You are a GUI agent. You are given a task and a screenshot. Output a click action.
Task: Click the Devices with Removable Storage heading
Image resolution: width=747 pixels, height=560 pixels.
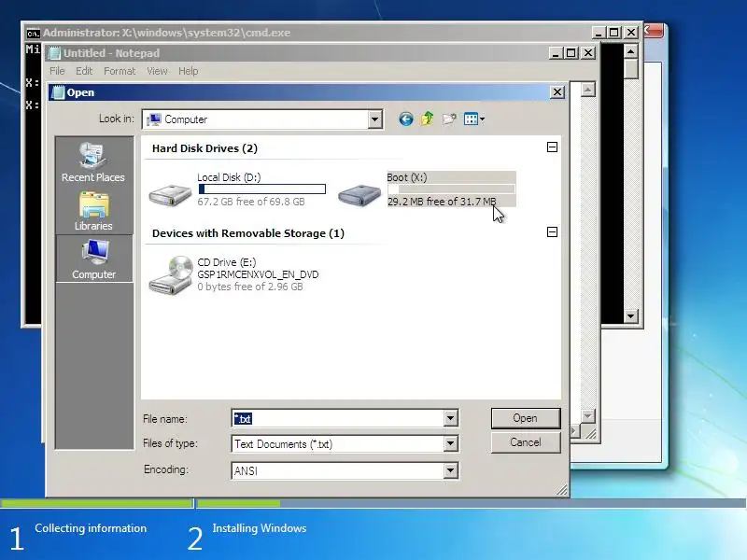pyautogui.click(x=248, y=233)
